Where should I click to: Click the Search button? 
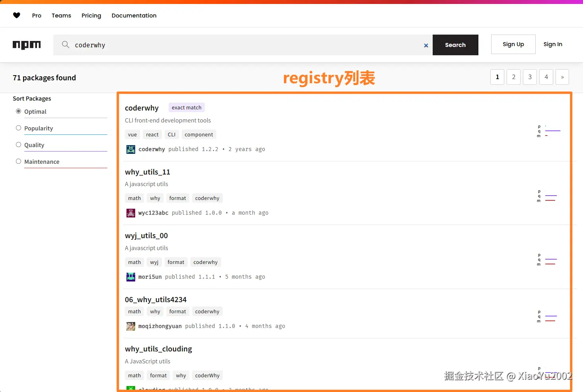pyautogui.click(x=455, y=45)
